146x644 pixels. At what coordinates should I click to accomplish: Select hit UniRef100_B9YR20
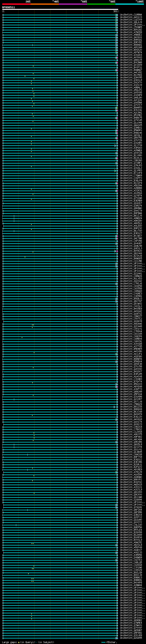coord(131,251)
